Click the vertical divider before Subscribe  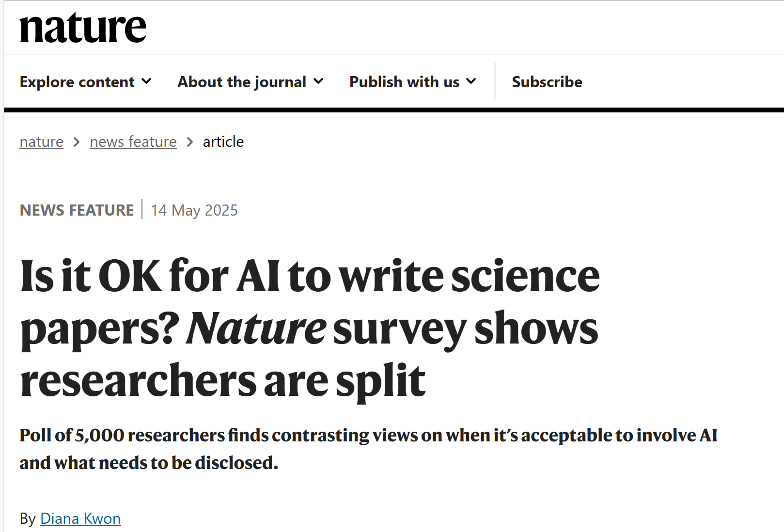[x=495, y=81]
